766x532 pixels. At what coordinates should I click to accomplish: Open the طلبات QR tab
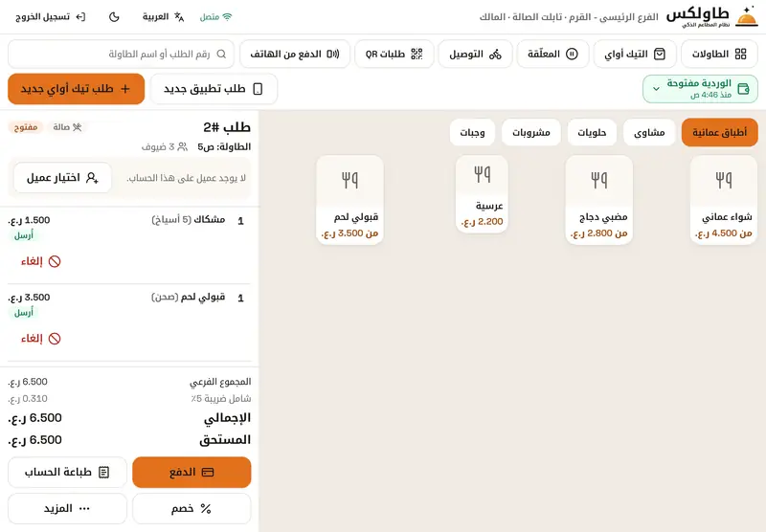click(394, 54)
